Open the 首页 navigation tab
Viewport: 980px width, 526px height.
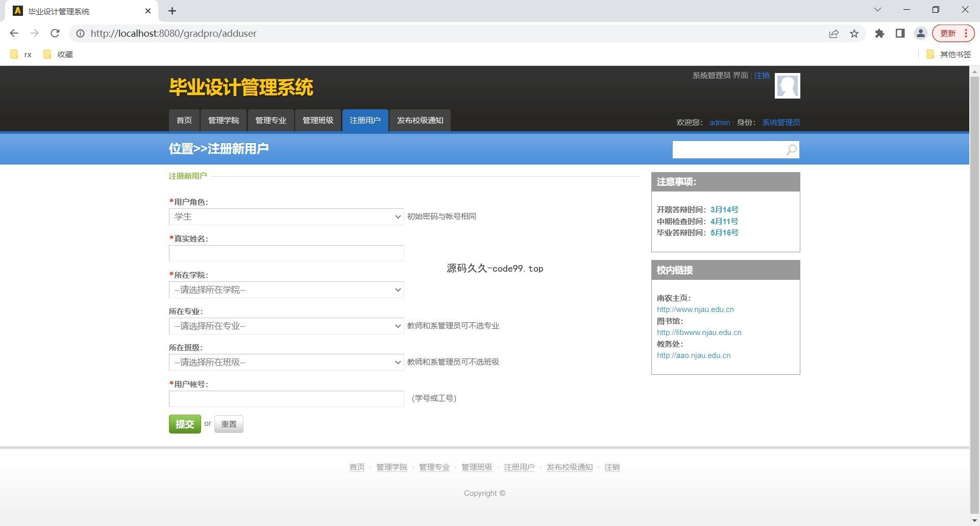pos(184,121)
